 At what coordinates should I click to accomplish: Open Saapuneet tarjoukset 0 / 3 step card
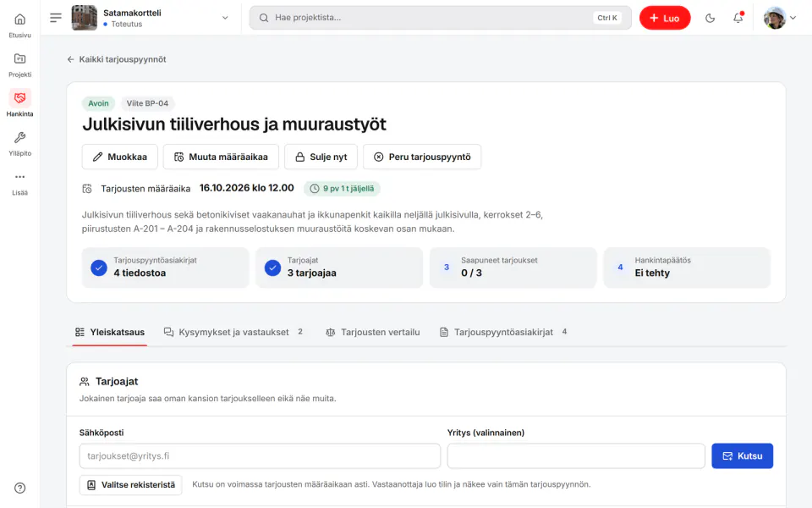tap(513, 268)
